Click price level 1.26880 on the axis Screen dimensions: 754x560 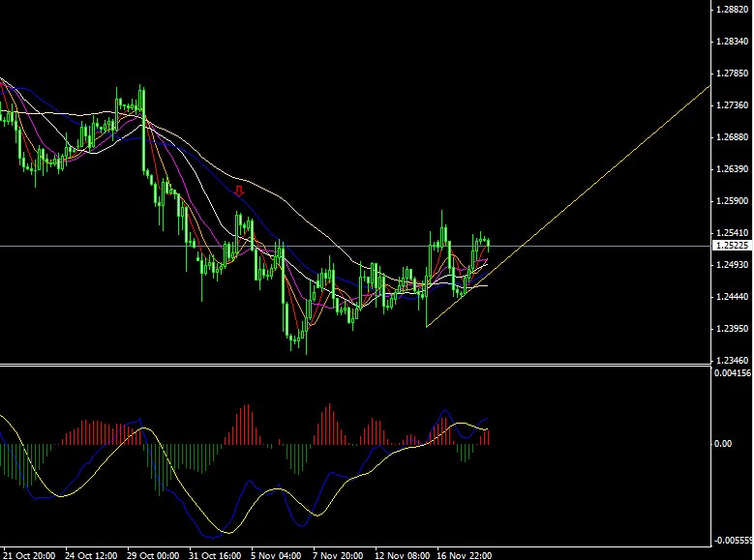(x=733, y=137)
